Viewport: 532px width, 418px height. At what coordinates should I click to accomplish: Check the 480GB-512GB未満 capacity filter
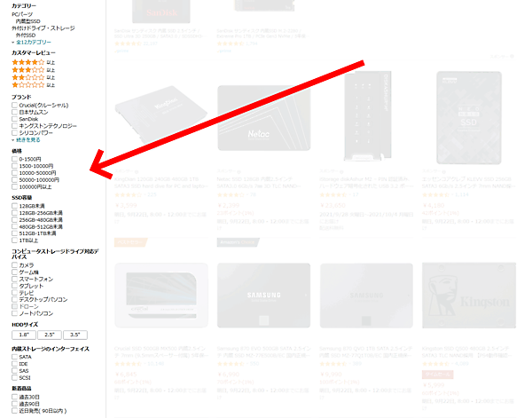coord(14,226)
